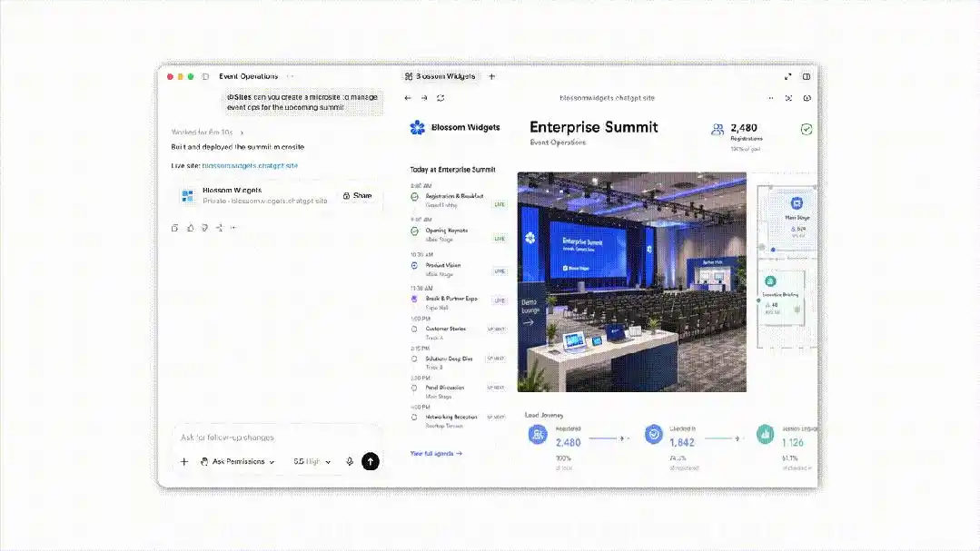This screenshot has width=980, height=551.
Task: Click the branch icon under the response
Action: click(220, 228)
